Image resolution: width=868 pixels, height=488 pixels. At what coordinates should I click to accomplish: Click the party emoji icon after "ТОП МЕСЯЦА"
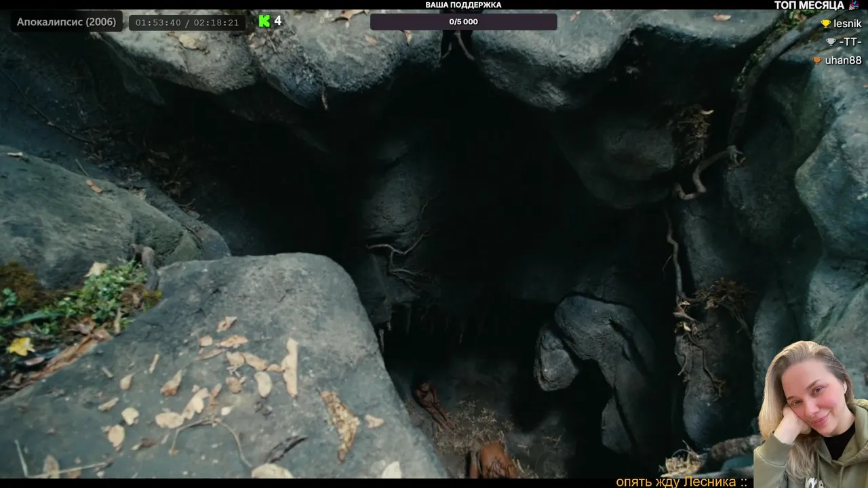point(854,5)
